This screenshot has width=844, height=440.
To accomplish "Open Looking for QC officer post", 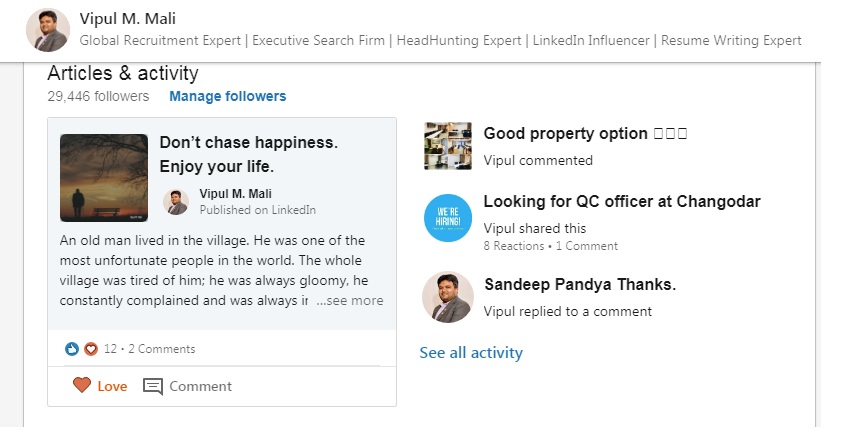I will [x=621, y=201].
